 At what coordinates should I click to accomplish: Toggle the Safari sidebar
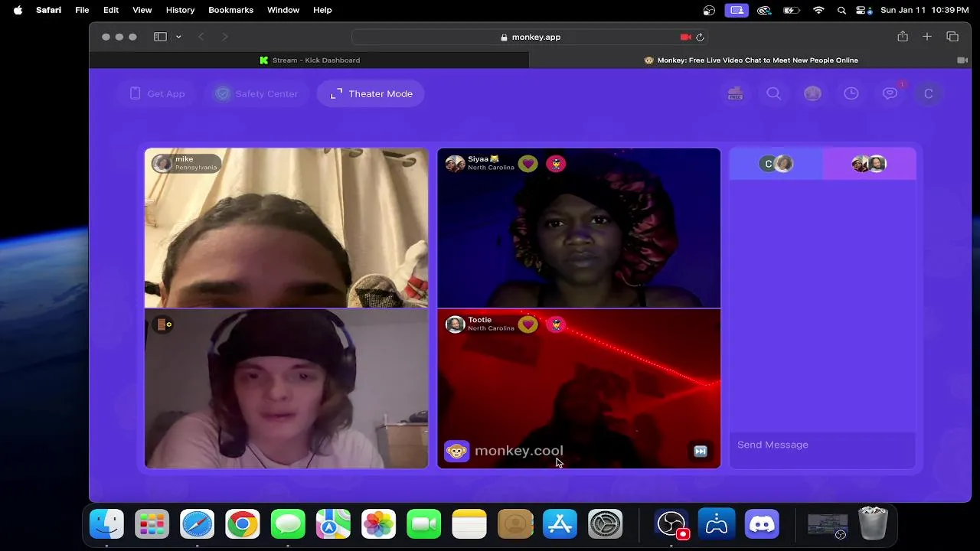tap(160, 37)
